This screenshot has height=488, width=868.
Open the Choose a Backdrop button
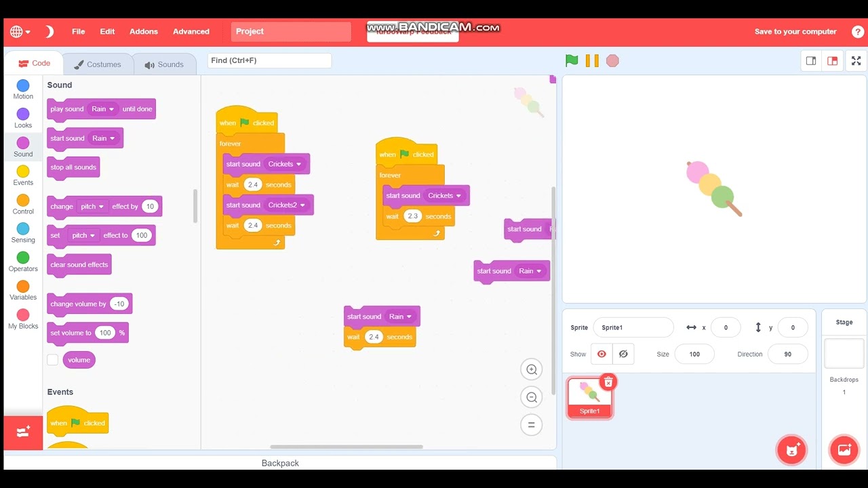(844, 449)
